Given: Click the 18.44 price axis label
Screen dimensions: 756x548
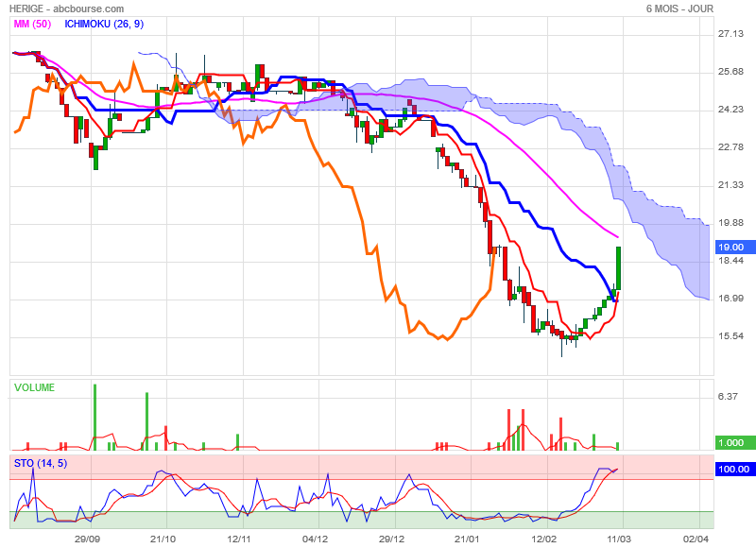Looking at the screenshot, I should (730, 261).
